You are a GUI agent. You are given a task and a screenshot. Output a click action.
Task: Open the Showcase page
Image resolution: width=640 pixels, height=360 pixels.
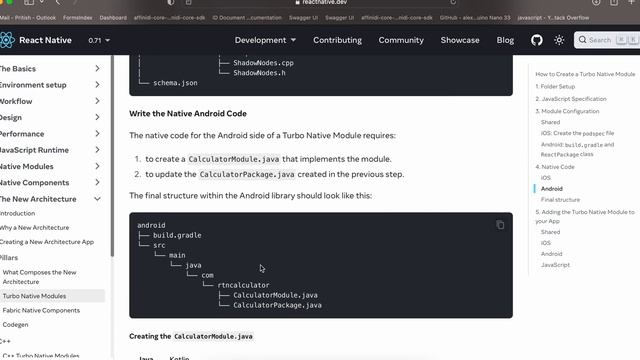(x=460, y=40)
